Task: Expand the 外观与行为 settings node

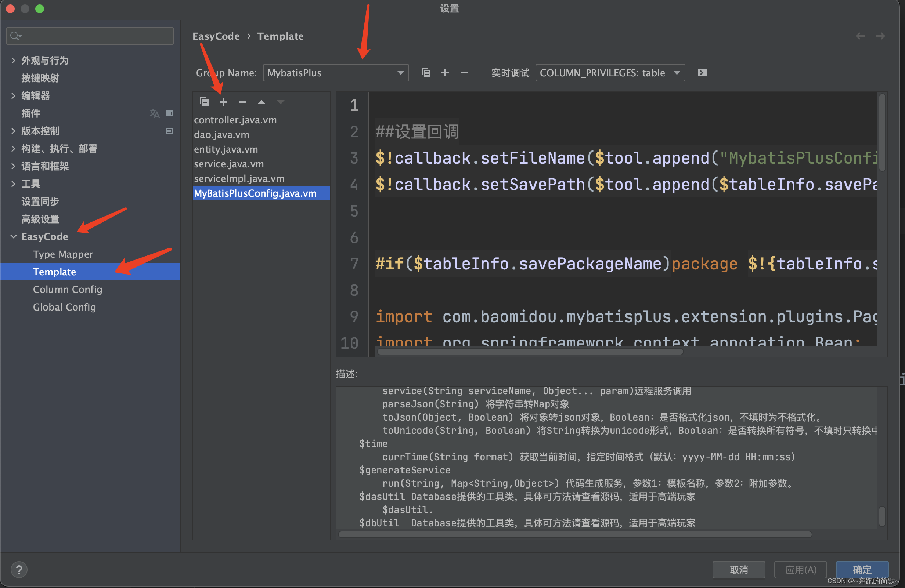Action: 13,61
